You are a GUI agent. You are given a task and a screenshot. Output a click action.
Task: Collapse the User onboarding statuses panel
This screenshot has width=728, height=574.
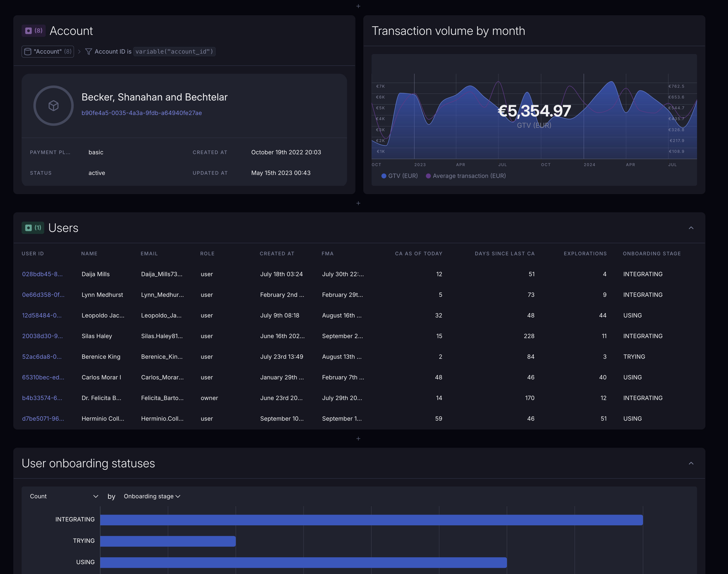pos(691,463)
